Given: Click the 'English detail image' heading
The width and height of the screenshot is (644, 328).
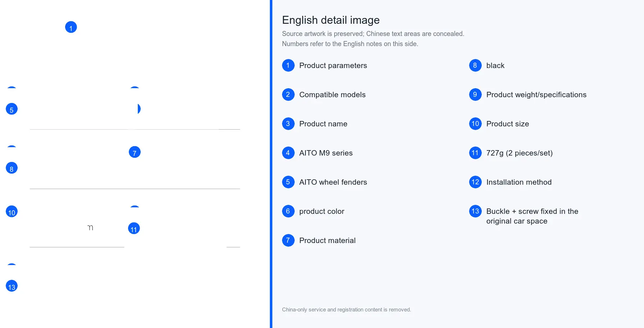Looking at the screenshot, I should point(331,20).
